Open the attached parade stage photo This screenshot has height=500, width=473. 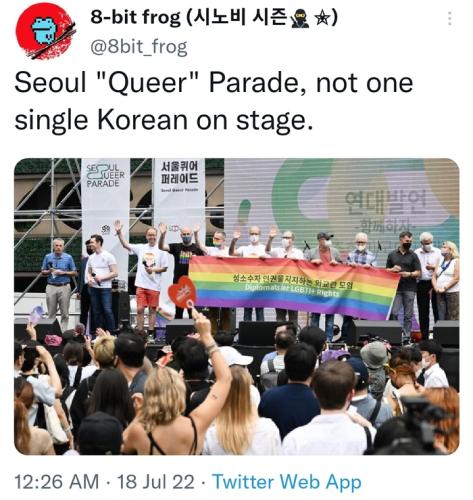(236, 306)
